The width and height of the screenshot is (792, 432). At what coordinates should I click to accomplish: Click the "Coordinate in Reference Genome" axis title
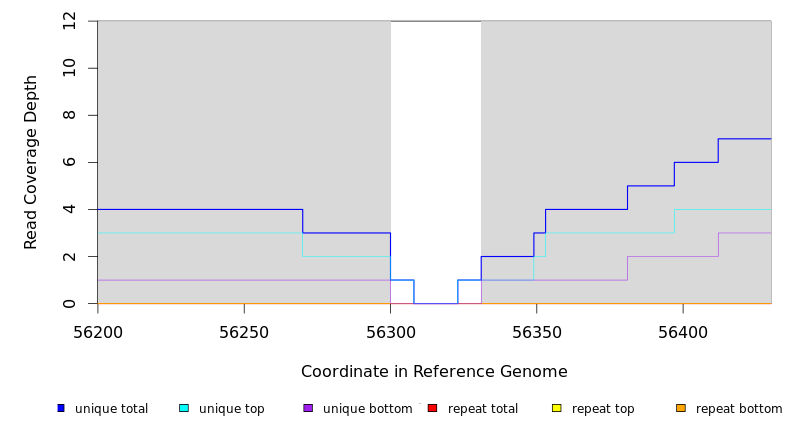point(434,372)
